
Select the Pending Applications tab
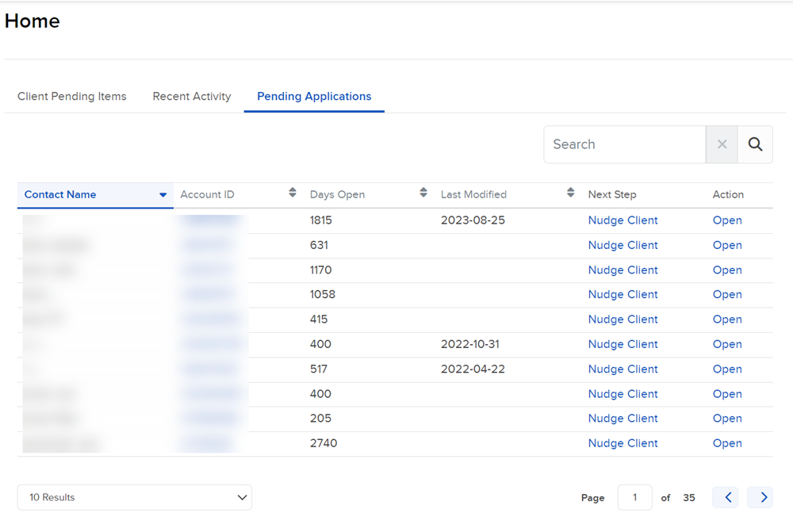[x=314, y=96]
